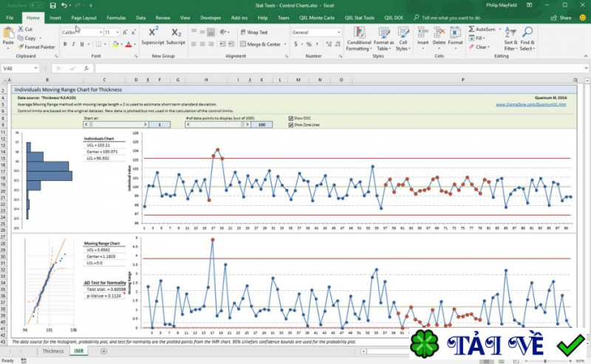Toggle Underline formatting
Image resolution: width=591 pixels, height=364 pixels.
(82, 44)
